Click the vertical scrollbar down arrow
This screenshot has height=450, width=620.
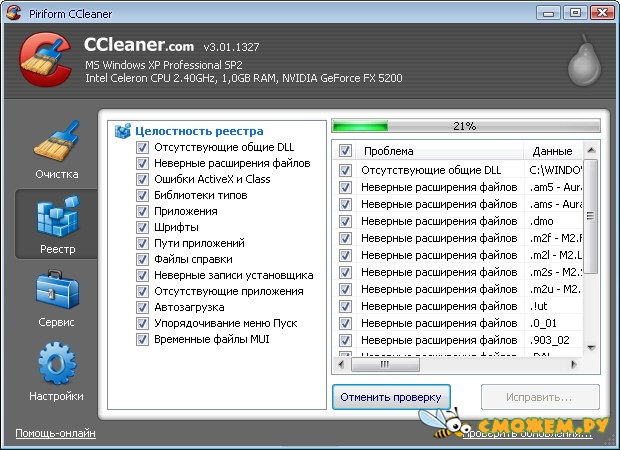tap(591, 348)
